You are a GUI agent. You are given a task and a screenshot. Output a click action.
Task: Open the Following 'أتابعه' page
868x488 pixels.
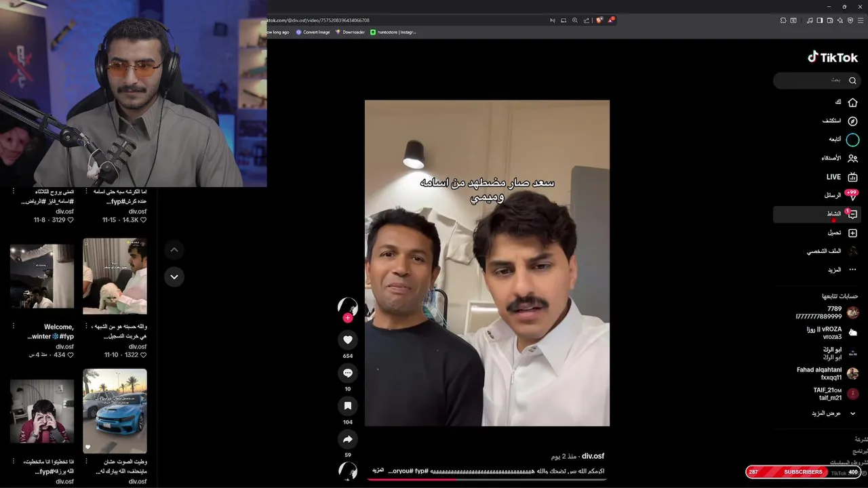[844, 140]
